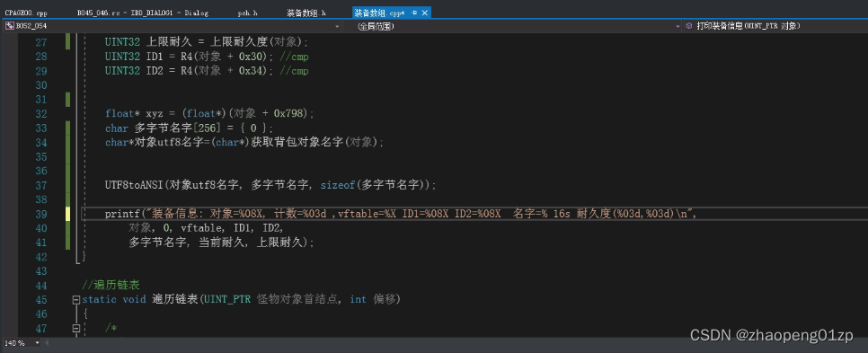This screenshot has width=868, height=353.
Task: Click 获取背包对象名字 on line 34
Action: 297,142
